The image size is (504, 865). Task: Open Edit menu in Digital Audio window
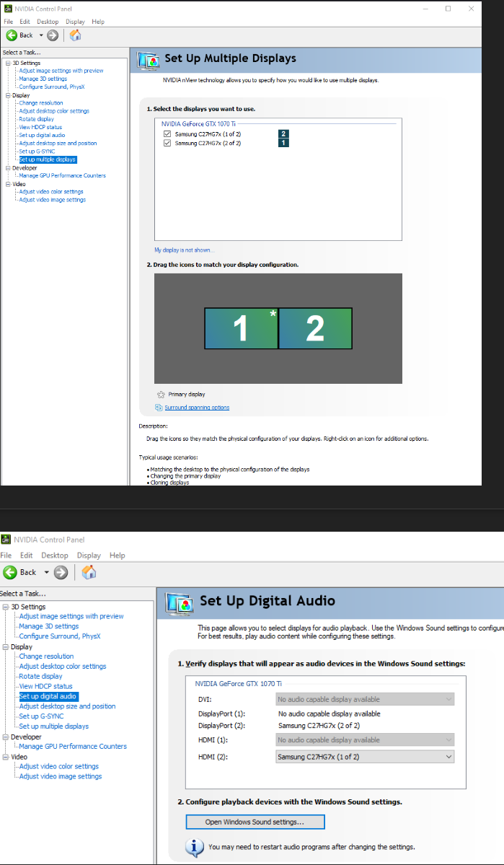click(x=27, y=556)
